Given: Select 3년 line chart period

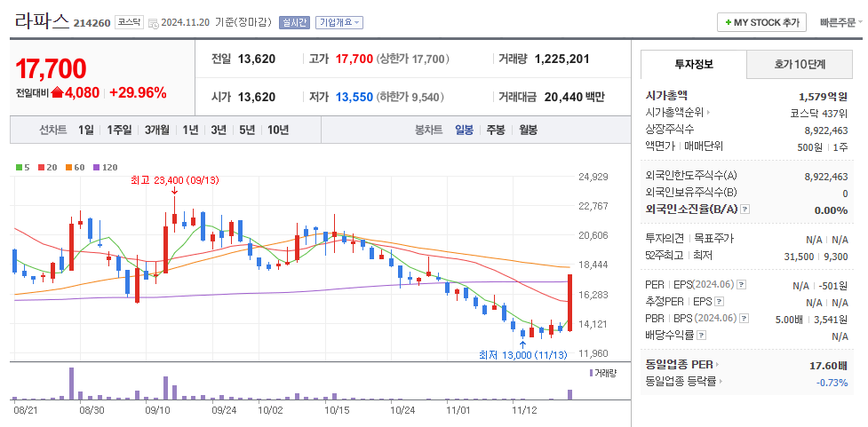Looking at the screenshot, I should (218, 130).
